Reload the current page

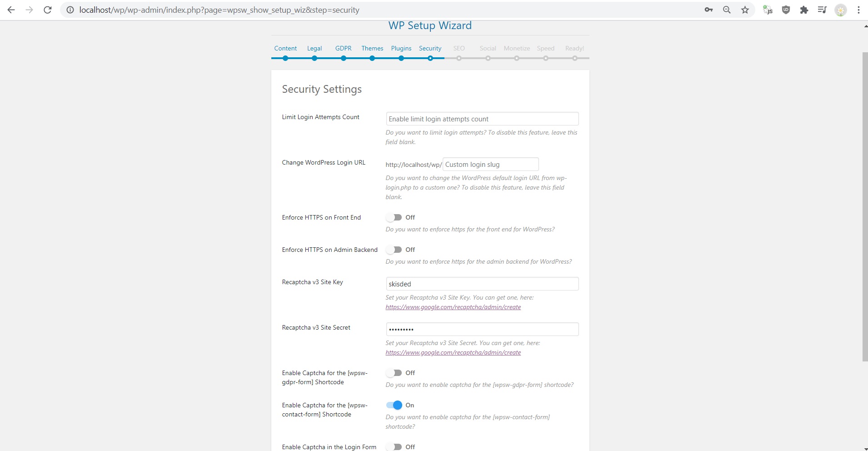click(x=47, y=10)
